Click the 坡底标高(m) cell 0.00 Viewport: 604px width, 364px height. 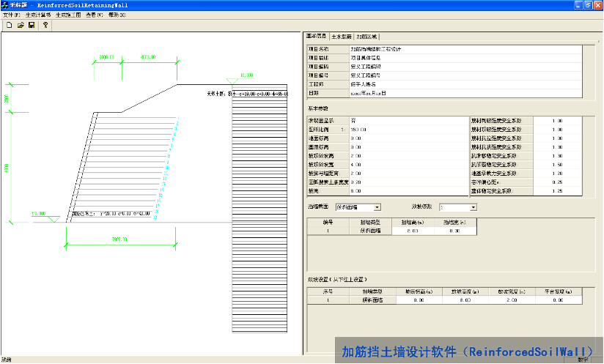pyautogui.click(x=419, y=300)
